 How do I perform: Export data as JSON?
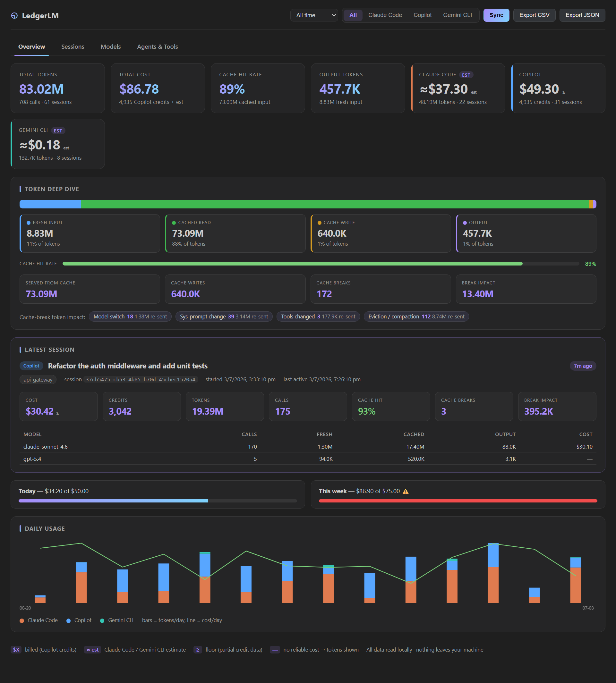[x=582, y=15]
